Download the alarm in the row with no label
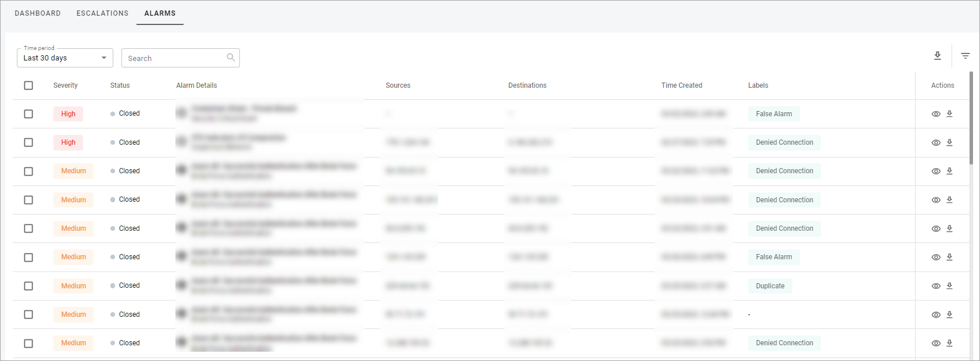Image resolution: width=980 pixels, height=361 pixels. click(x=950, y=314)
